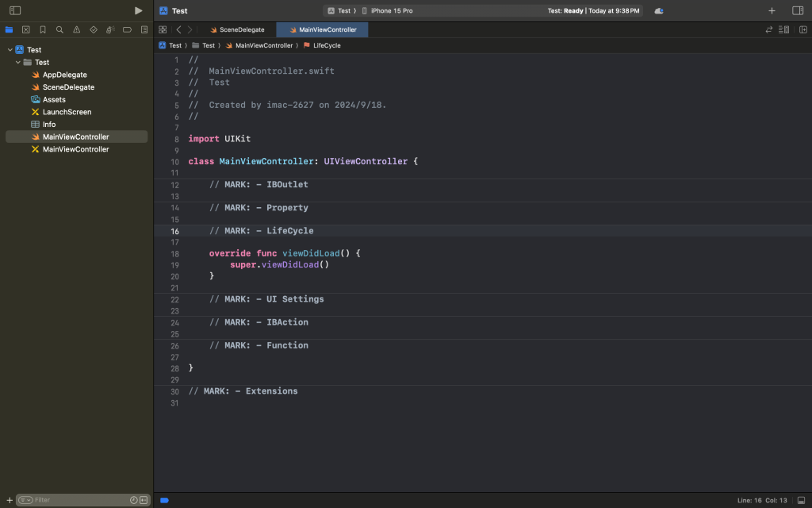Click MainViewController breadcrumb in jump bar

pos(259,45)
